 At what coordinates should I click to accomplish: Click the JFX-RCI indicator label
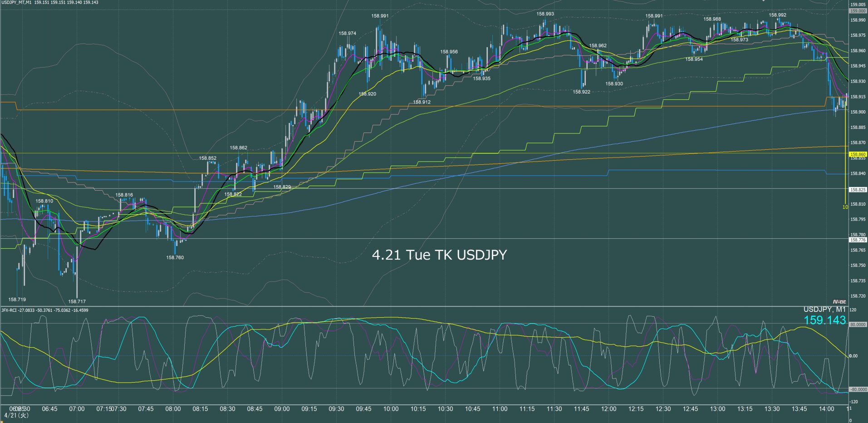(44, 310)
